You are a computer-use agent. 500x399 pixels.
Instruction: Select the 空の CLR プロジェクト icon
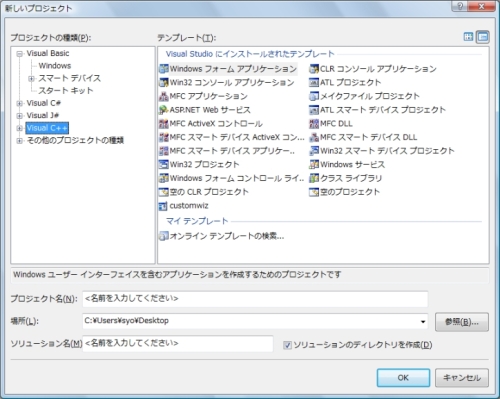point(164,192)
